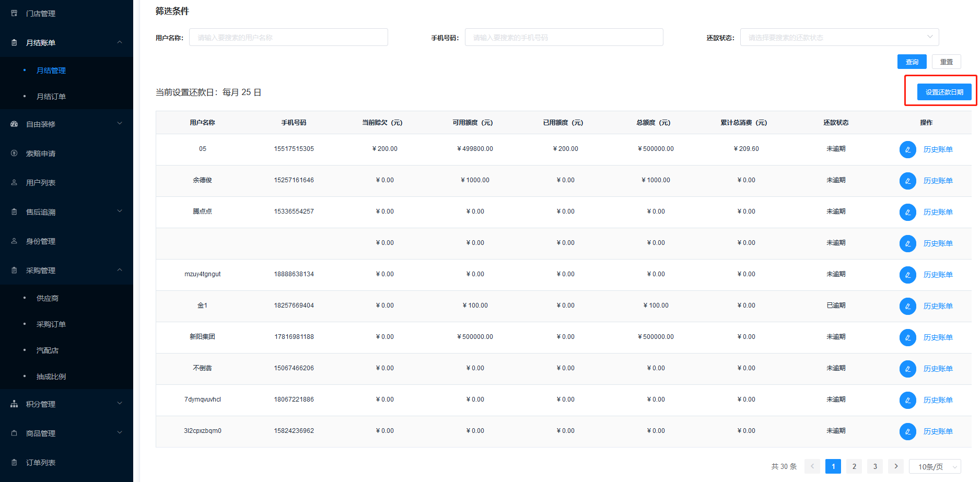Click the 还款状态 column header
The image size is (980, 482).
pos(836,123)
